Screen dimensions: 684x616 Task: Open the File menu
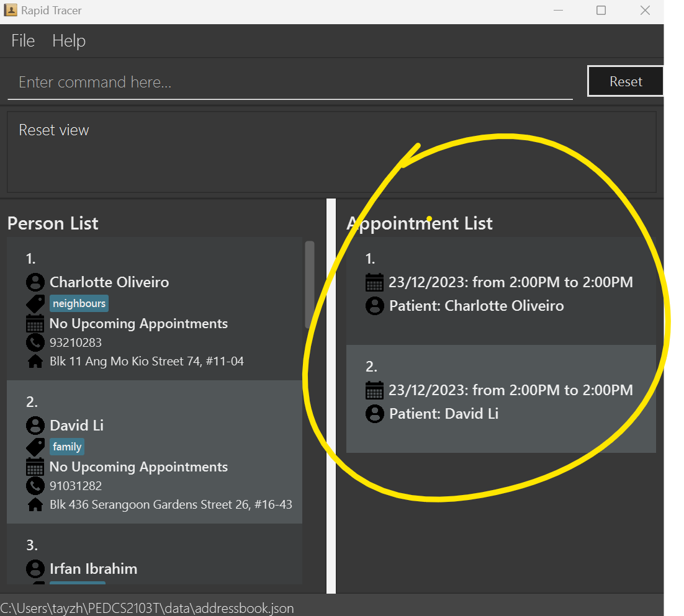pos(23,41)
